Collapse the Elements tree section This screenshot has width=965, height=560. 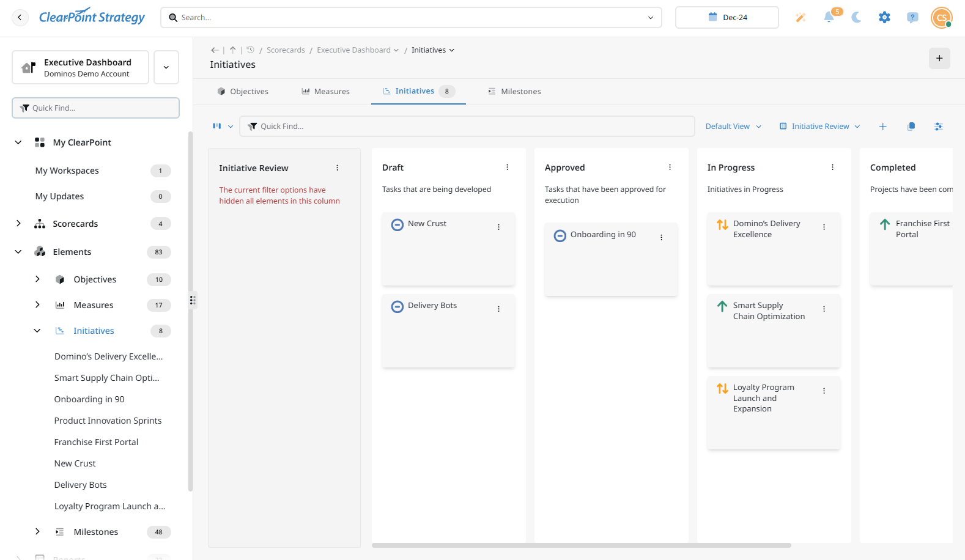pyautogui.click(x=18, y=252)
